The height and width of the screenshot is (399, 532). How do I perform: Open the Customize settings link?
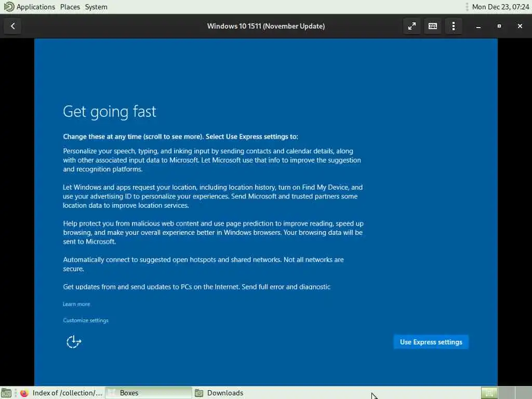coord(86,320)
